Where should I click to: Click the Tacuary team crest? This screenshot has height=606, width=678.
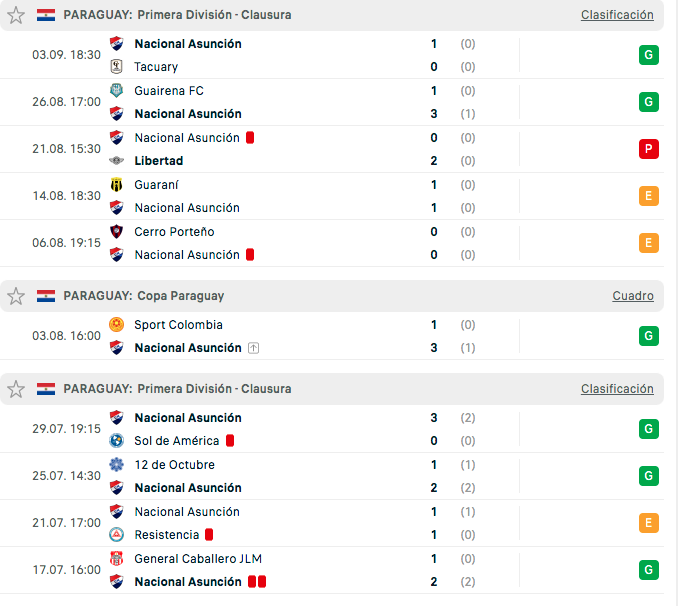tap(116, 67)
